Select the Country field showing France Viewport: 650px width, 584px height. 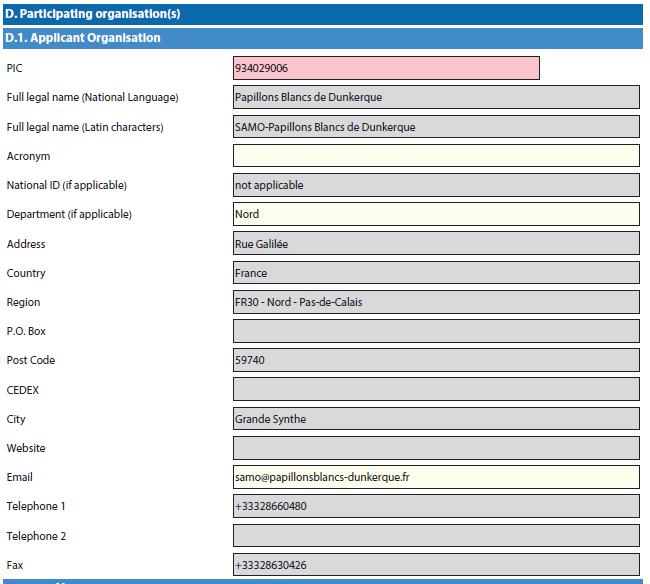436,273
